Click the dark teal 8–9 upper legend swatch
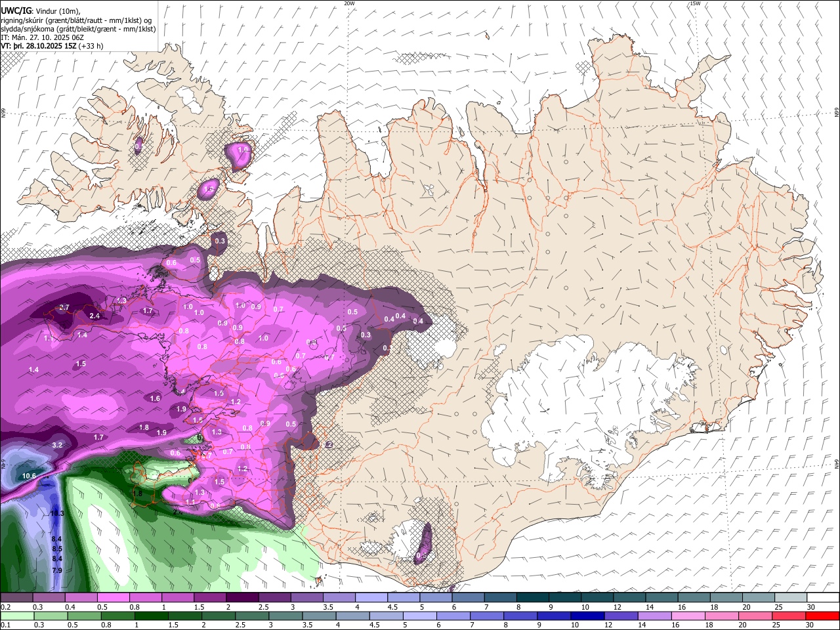 [x=533, y=598]
